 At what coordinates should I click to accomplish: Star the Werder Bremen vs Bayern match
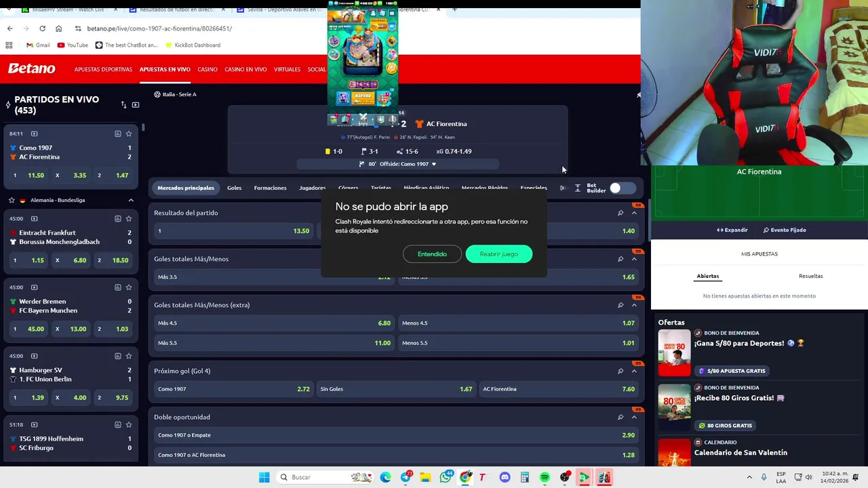129,287
